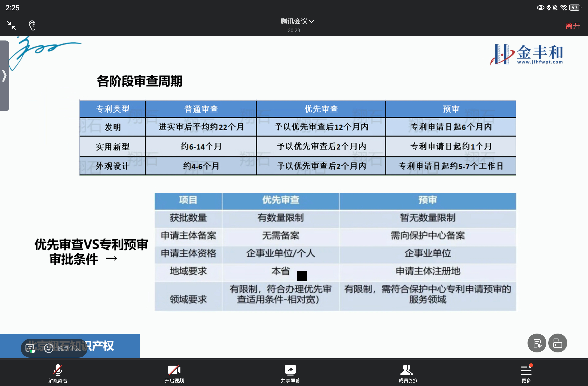Tap the muted notification bell icon
This screenshot has width=588, height=386.
click(555, 8)
